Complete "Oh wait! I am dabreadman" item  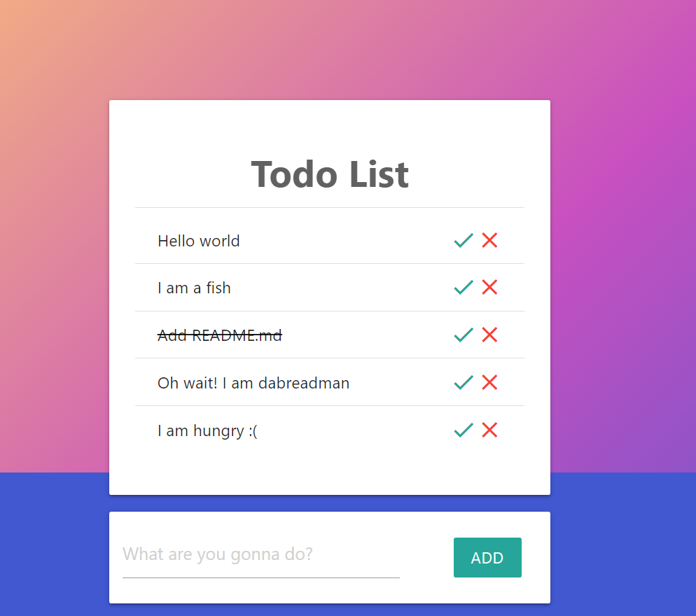coord(464,382)
